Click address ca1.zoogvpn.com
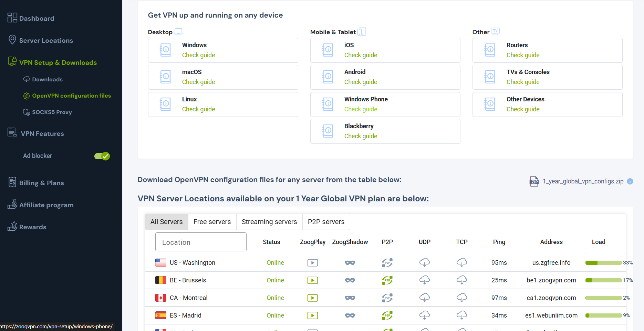The image size is (644, 331). point(551,298)
